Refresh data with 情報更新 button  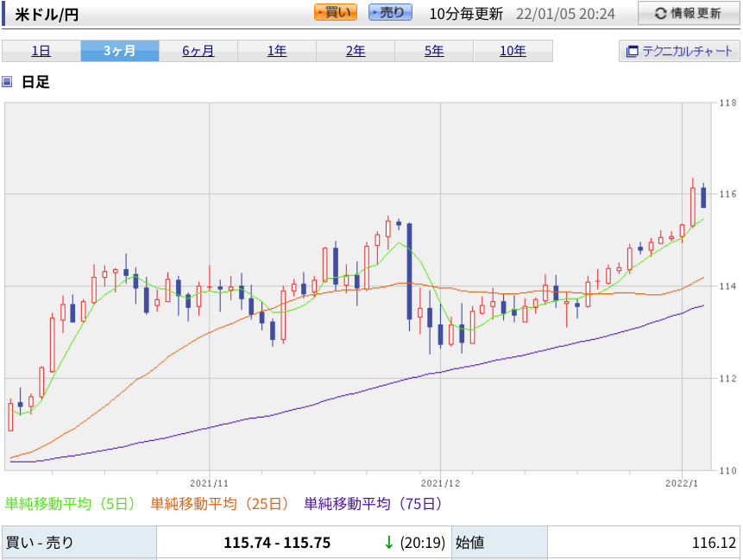point(689,13)
